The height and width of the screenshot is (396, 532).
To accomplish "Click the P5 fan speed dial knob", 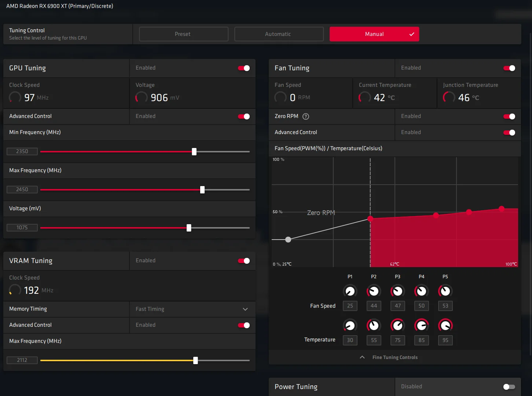I will click(445, 291).
